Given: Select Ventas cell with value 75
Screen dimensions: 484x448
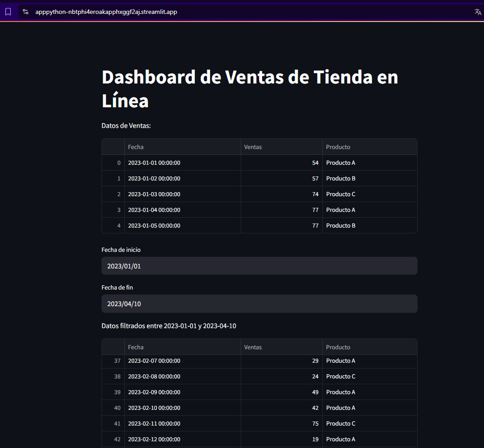Looking at the screenshot, I should coord(282,424).
